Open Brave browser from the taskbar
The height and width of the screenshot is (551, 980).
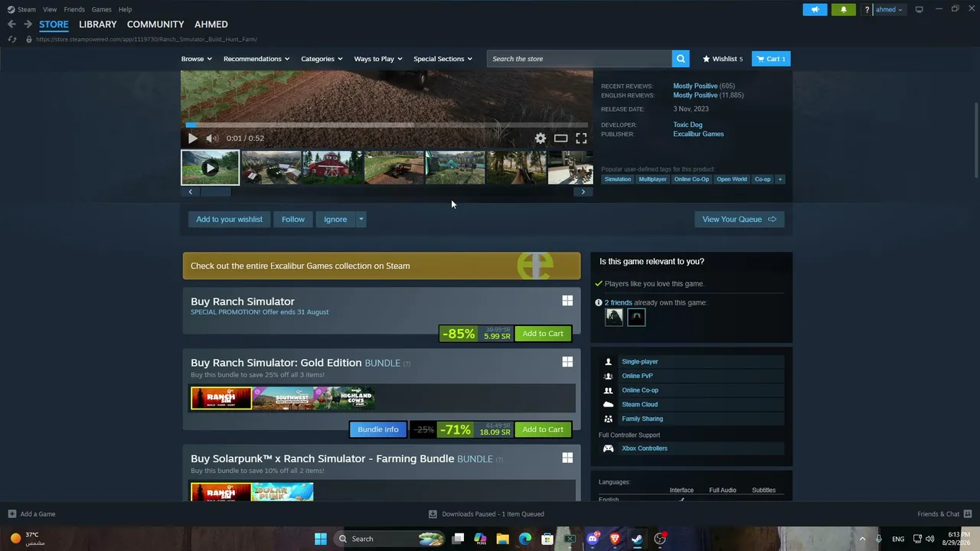pyautogui.click(x=615, y=539)
